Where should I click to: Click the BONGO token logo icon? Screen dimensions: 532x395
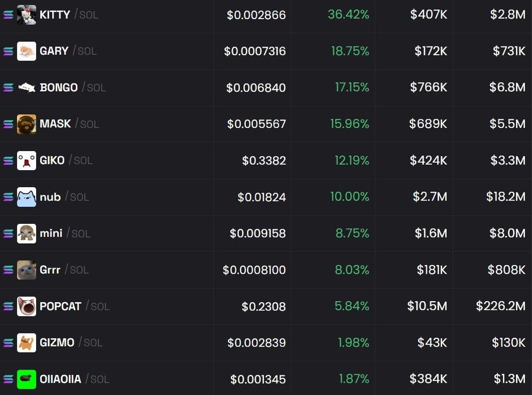[x=26, y=88]
